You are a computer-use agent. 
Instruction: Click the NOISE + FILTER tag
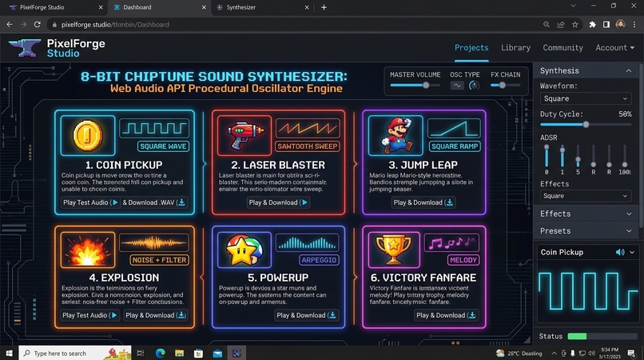(159, 260)
